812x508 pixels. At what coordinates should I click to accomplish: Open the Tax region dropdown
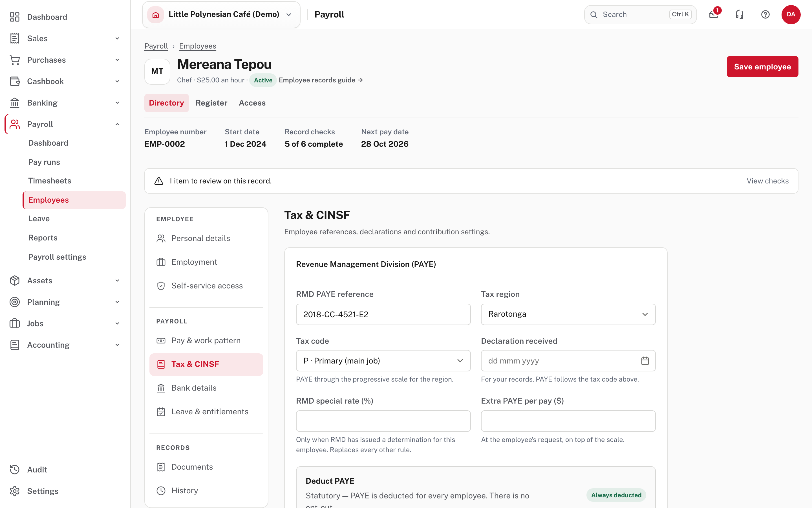click(x=568, y=314)
